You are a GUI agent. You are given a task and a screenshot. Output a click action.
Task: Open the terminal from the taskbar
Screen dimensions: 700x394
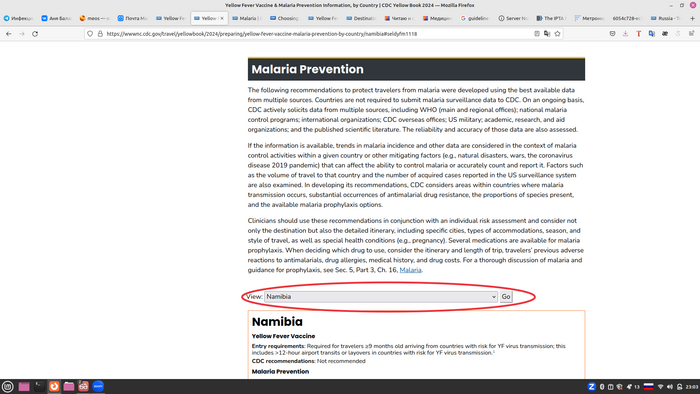coord(39,386)
